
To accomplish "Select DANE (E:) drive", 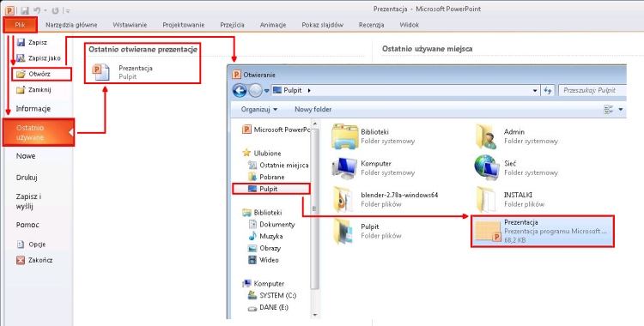I will pos(268,307).
